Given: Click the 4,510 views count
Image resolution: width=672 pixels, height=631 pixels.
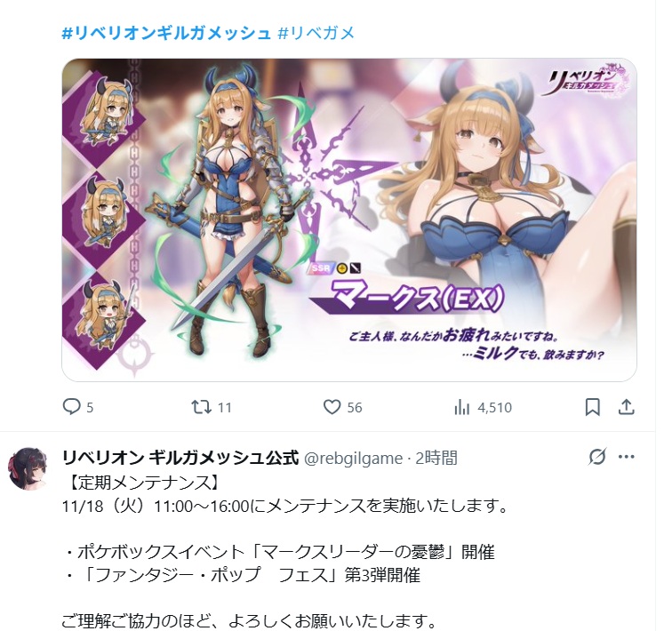Looking at the screenshot, I should [494, 407].
